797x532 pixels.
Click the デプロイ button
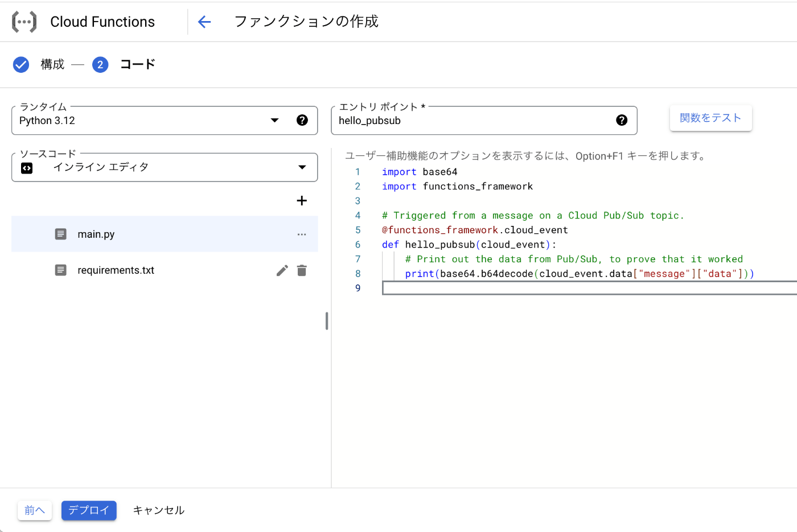pos(89,510)
